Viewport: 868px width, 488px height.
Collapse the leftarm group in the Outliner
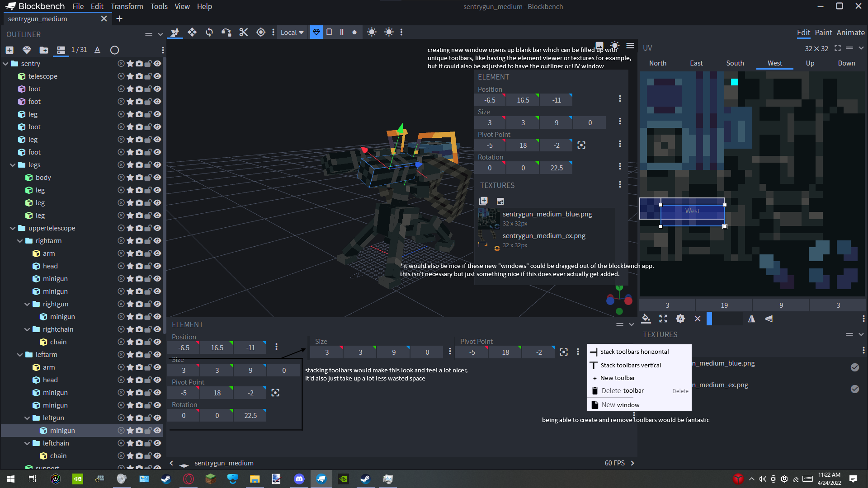19,354
